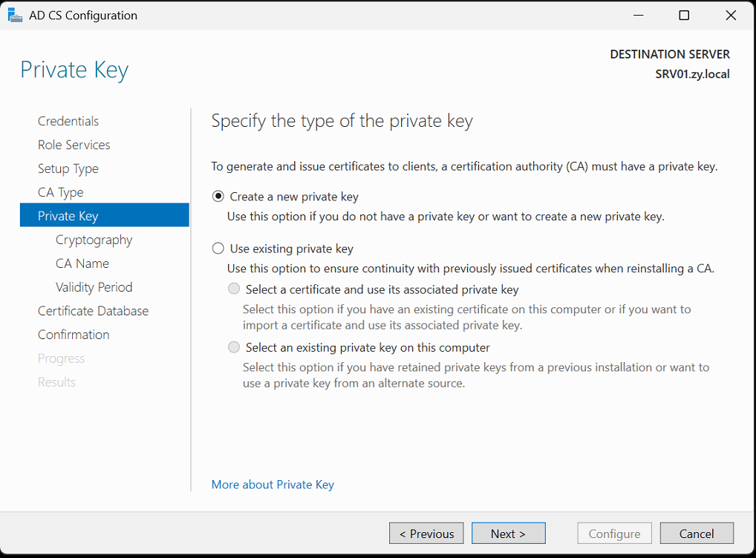Open More about Private Key link

[x=273, y=485]
